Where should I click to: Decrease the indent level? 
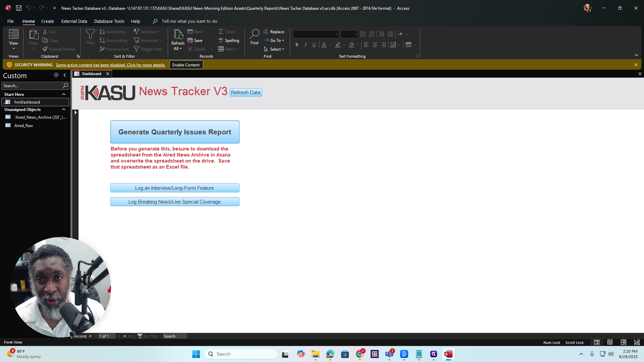coord(390,34)
